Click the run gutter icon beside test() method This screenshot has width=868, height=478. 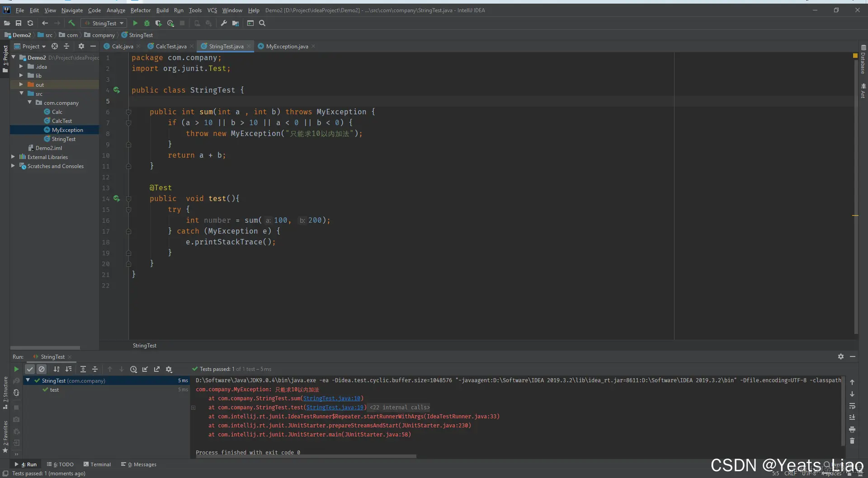[x=117, y=198]
